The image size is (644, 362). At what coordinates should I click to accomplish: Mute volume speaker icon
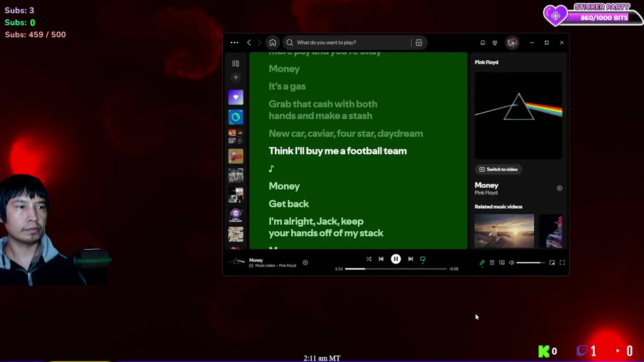512,262
